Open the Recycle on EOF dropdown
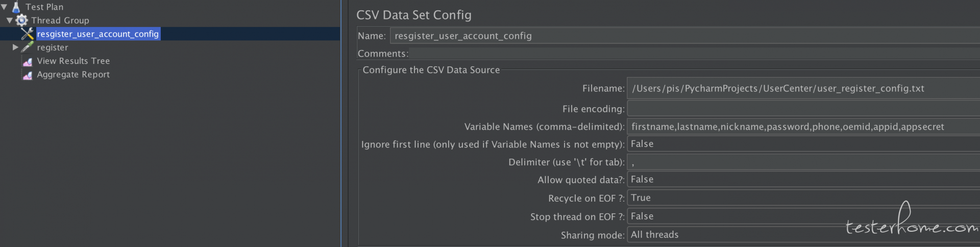Screen dimensions: 980x247 point(803,198)
